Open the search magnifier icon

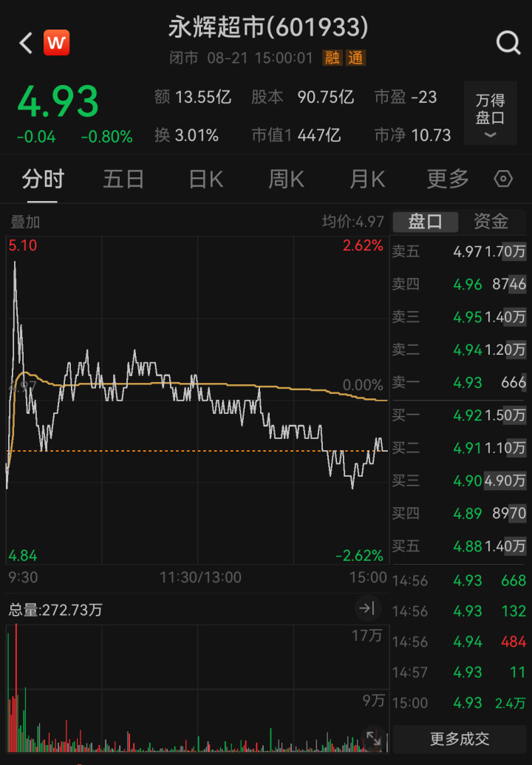pyautogui.click(x=508, y=42)
